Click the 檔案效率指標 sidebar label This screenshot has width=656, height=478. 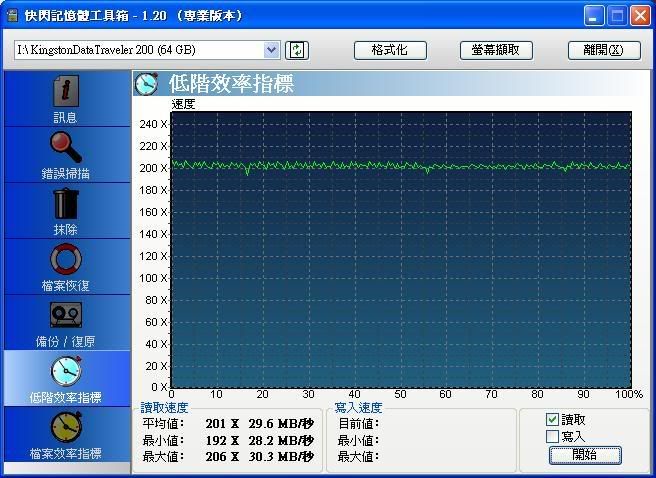click(x=66, y=454)
